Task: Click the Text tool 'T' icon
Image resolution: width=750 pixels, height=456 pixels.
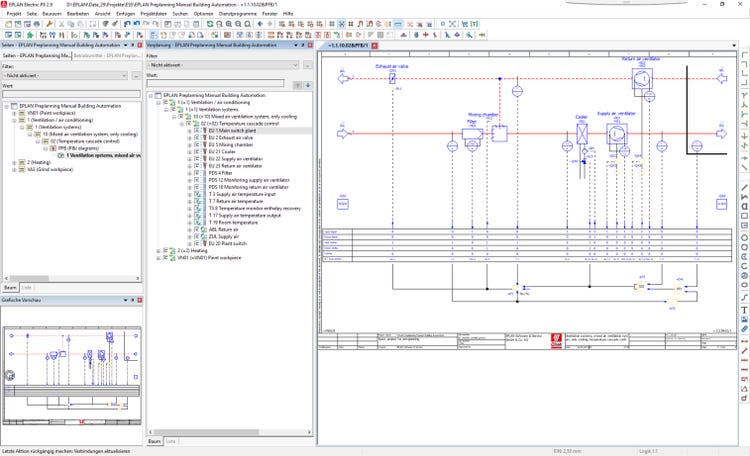Action: 744,310
